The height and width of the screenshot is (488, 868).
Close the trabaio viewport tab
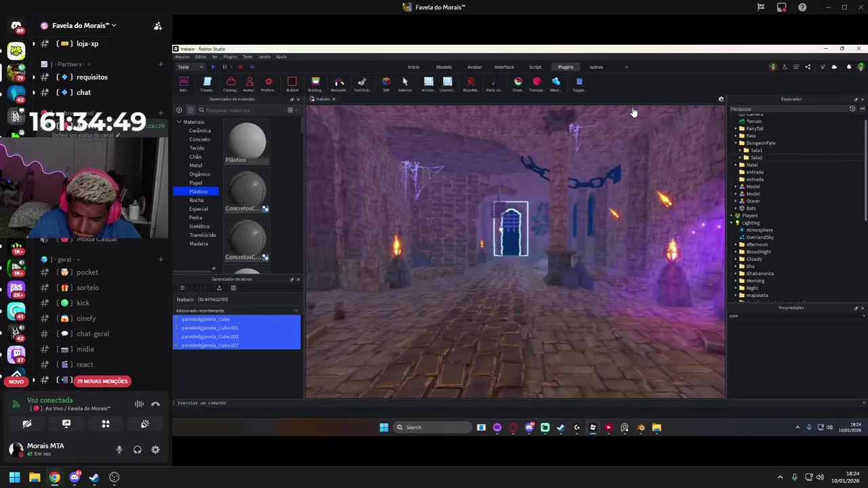tap(334, 99)
